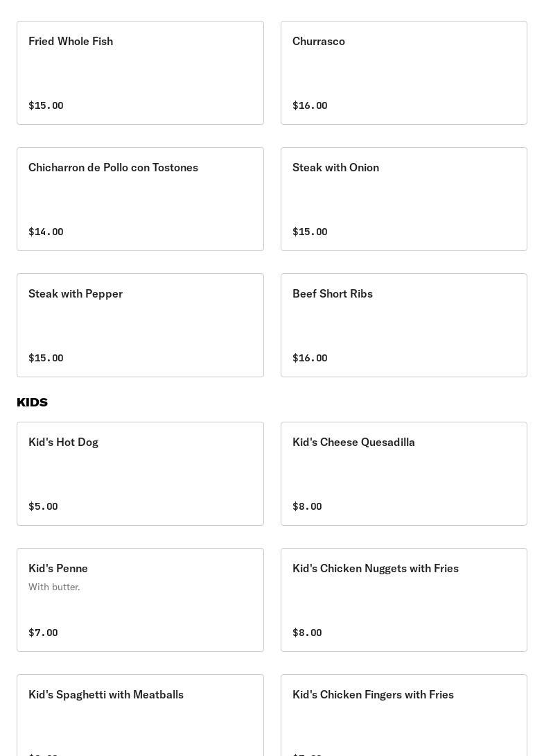
Task: Open the Steak with Onion card
Action: pos(403,199)
